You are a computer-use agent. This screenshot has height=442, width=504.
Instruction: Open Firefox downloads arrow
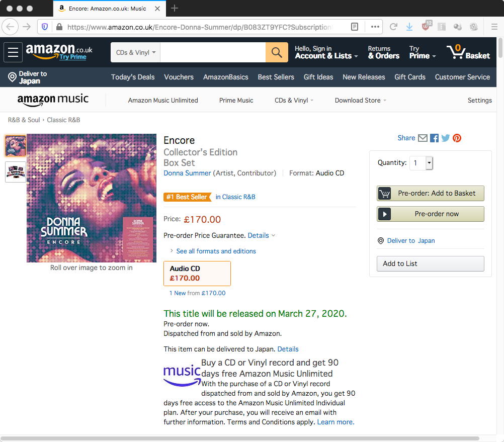409,27
